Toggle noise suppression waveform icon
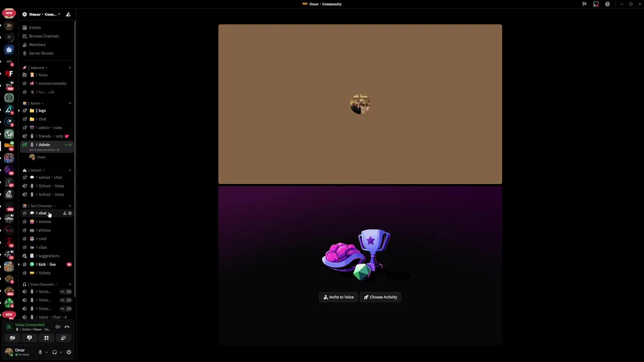644x362 pixels. [x=58, y=327]
